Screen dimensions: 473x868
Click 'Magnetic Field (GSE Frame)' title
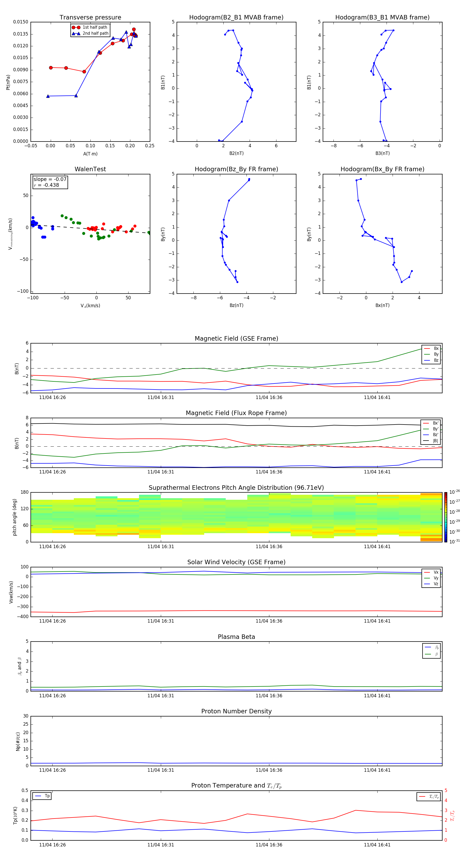236,339
